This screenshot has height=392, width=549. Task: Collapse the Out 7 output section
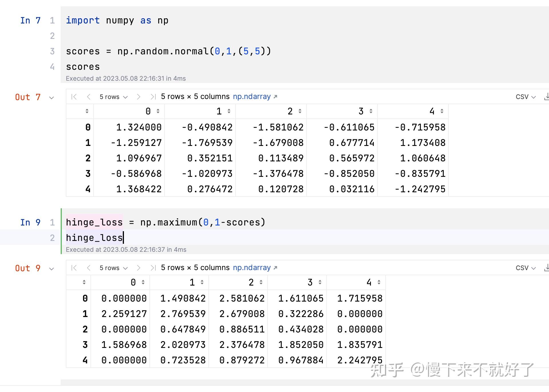pyautogui.click(x=51, y=98)
